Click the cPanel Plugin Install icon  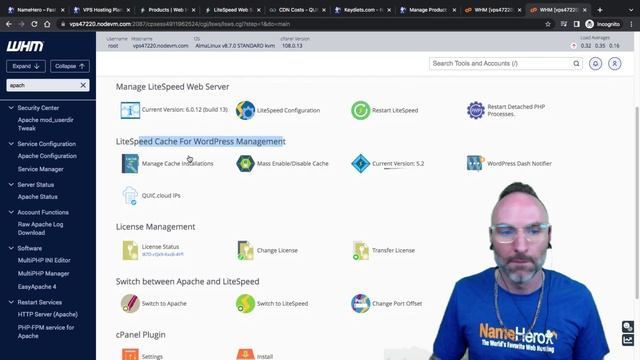245,354
